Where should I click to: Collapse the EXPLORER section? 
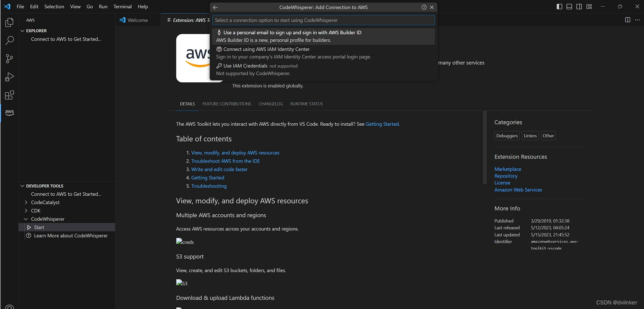tap(22, 31)
